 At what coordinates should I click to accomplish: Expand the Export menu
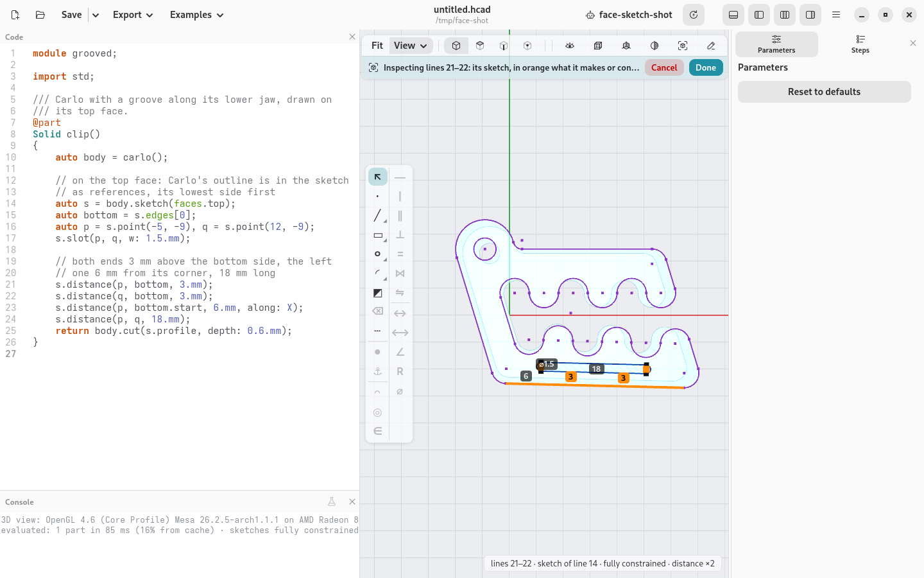point(133,15)
